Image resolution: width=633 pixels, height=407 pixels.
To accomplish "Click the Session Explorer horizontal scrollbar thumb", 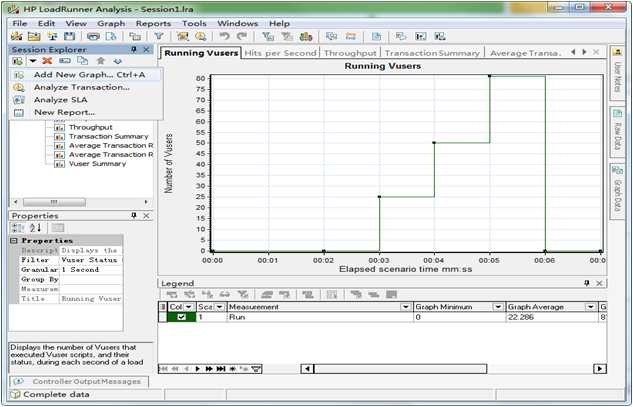I will point(54,202).
